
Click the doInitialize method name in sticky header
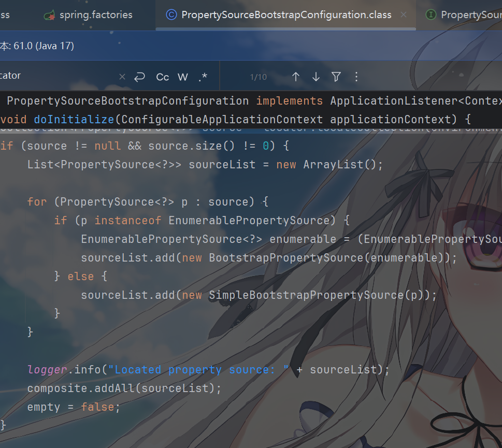[x=74, y=119]
